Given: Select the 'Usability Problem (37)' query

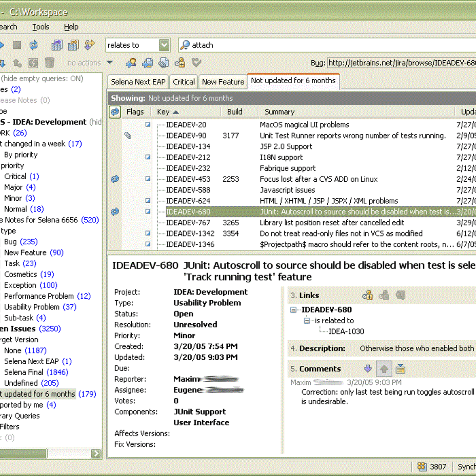Looking at the screenshot, I should click(40, 307).
